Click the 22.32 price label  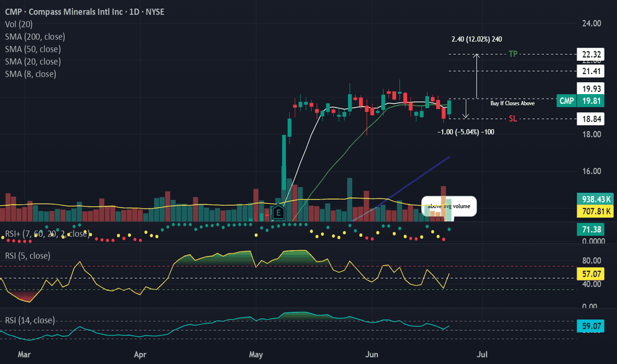coord(591,54)
